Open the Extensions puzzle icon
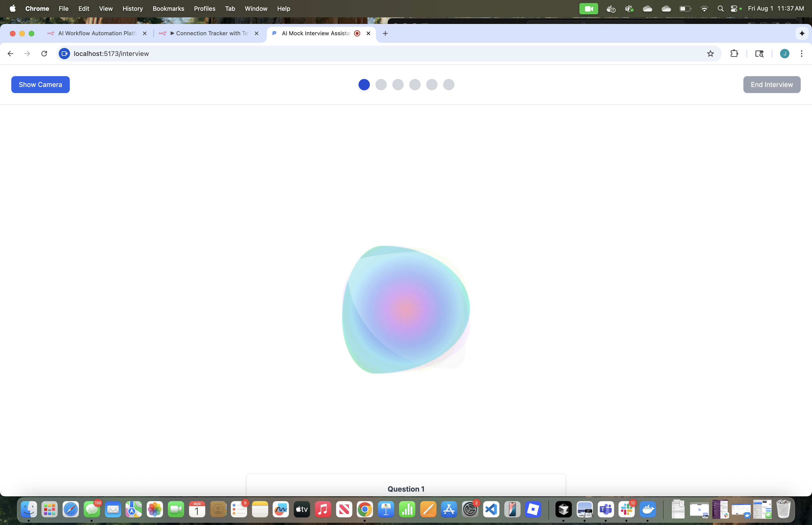Viewport: 812px width, 525px height. (x=734, y=54)
